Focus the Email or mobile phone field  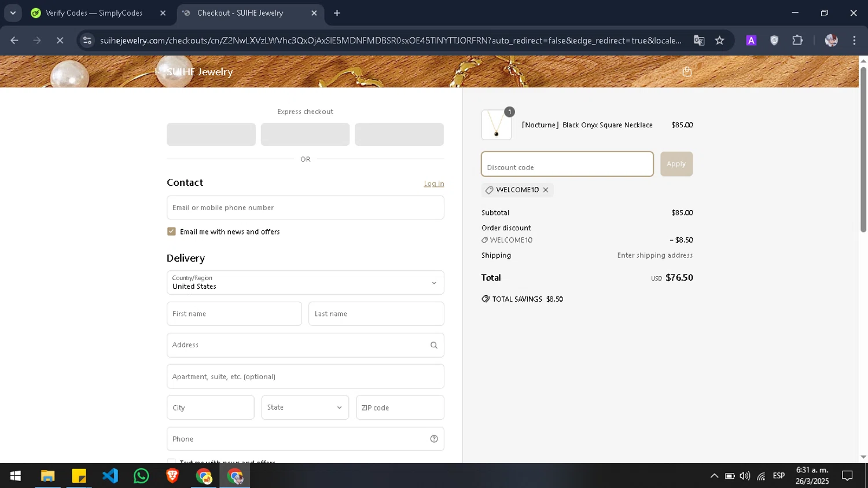tap(306, 207)
